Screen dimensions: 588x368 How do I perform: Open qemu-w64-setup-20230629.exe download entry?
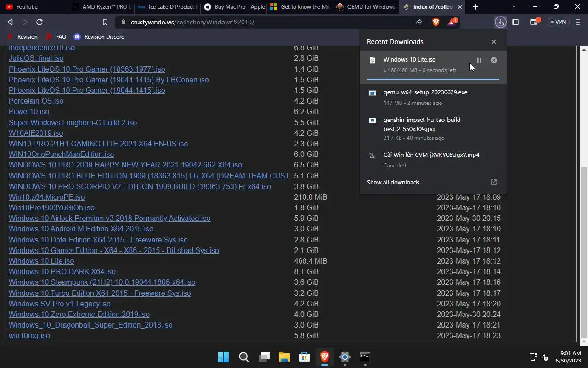tap(433, 97)
